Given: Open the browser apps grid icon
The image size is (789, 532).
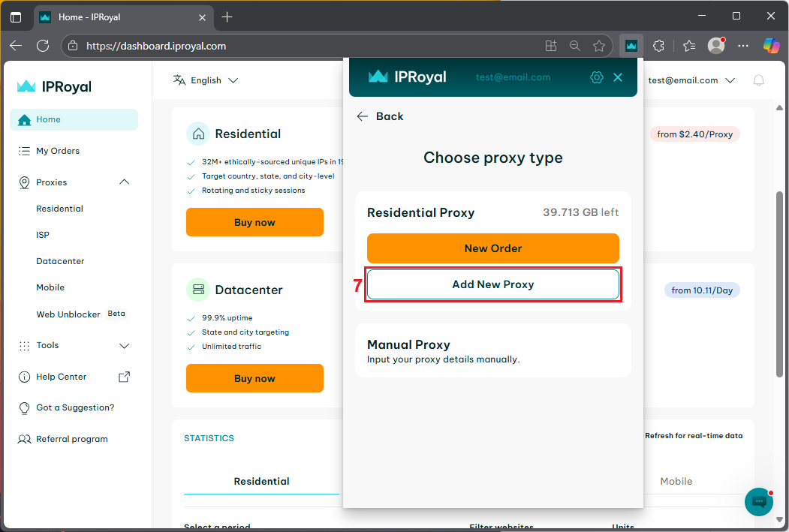Looking at the screenshot, I should [551, 46].
